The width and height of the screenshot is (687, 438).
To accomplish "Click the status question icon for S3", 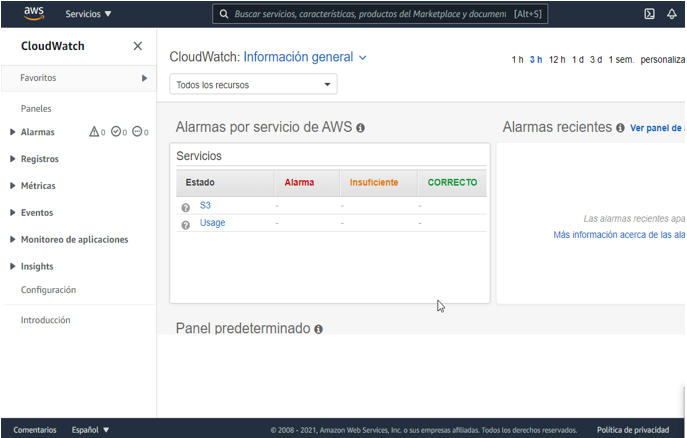I will point(186,207).
